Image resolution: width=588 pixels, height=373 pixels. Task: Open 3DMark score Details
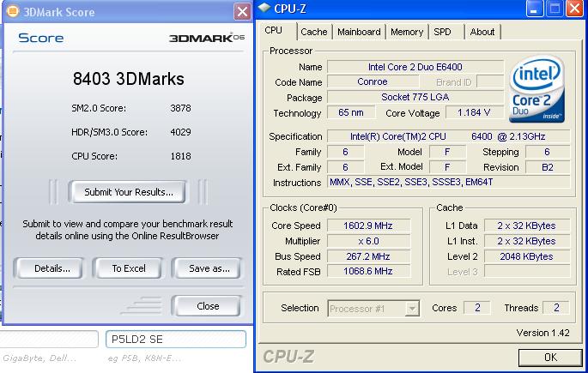[x=52, y=268]
